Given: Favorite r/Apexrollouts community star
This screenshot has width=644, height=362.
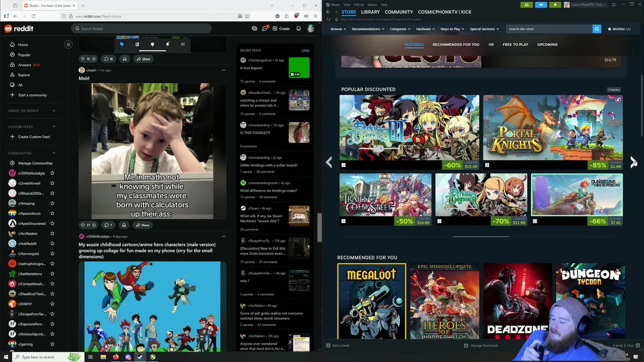Looking at the screenshot, I should (x=52, y=214).
